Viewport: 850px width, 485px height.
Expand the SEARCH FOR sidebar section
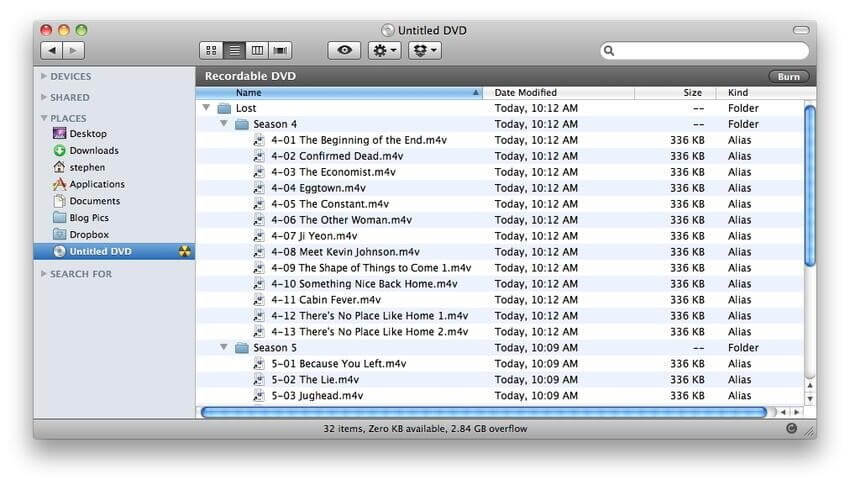(44, 274)
